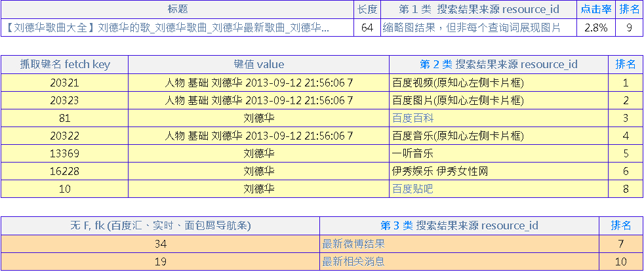Screen dimensions: 644x272
Task: Open the 百度贴吧 link
Action: point(413,189)
